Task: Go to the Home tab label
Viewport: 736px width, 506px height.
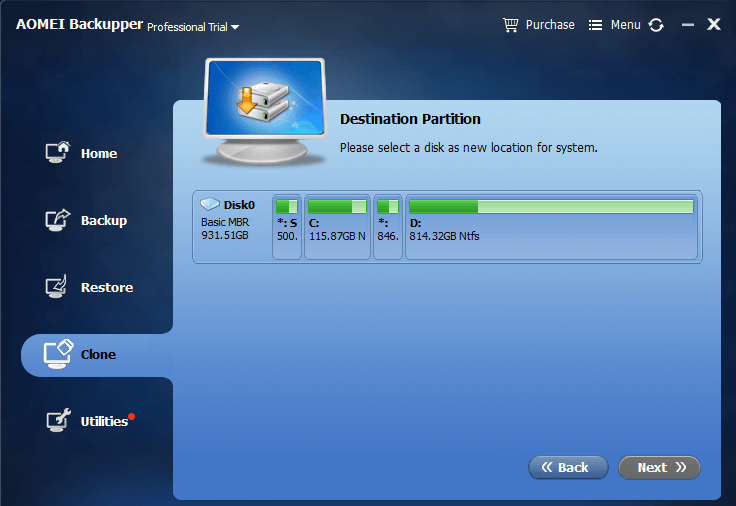Action: (99, 154)
